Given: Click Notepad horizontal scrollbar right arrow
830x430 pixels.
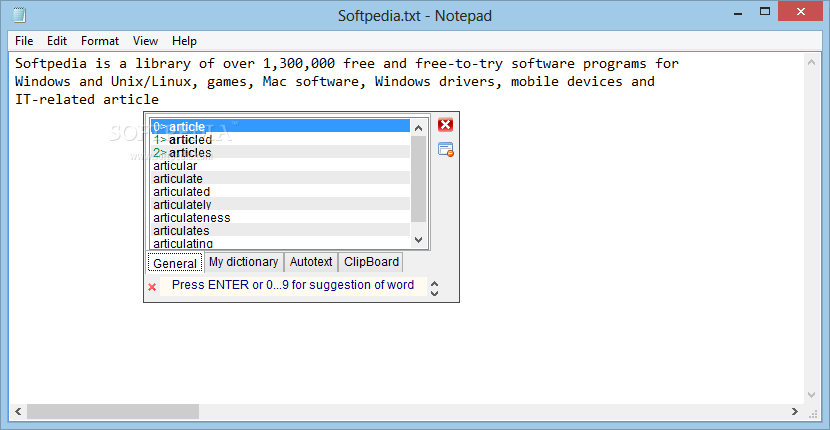Looking at the screenshot, I should [x=795, y=411].
